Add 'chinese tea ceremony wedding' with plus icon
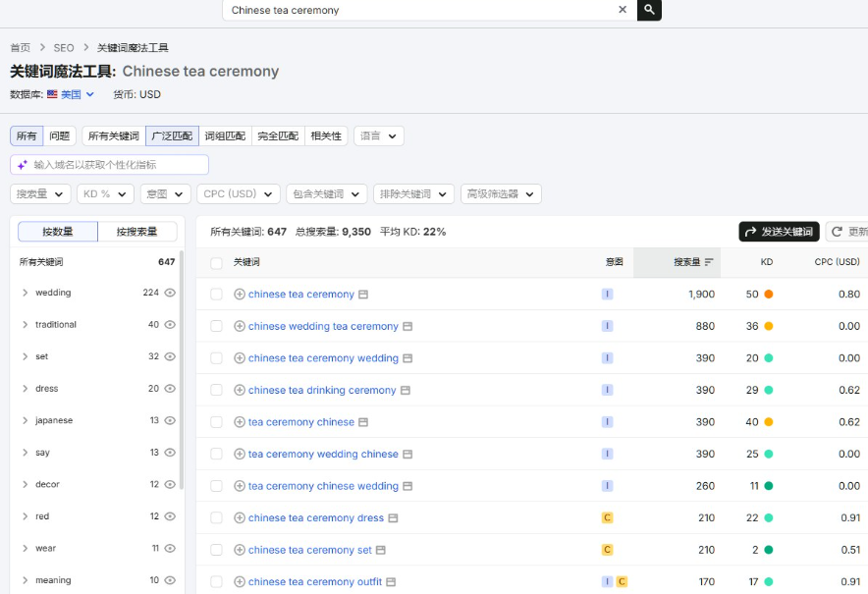The image size is (868, 594). tap(240, 358)
